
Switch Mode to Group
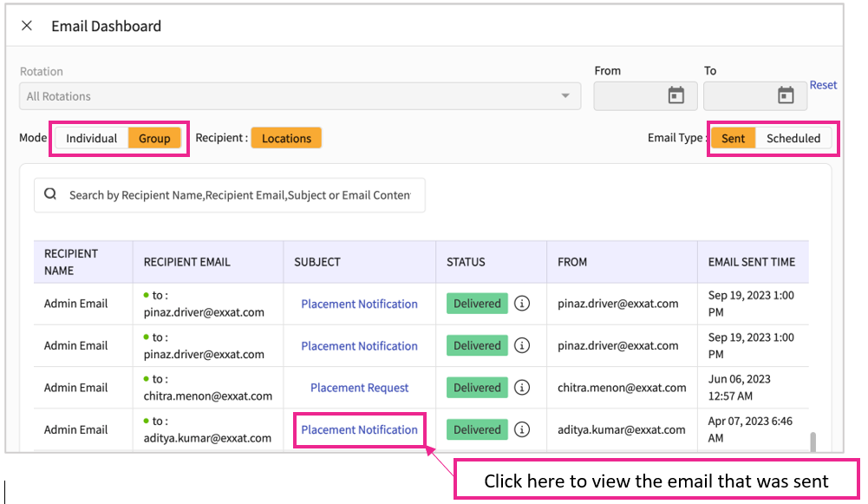[x=154, y=138]
